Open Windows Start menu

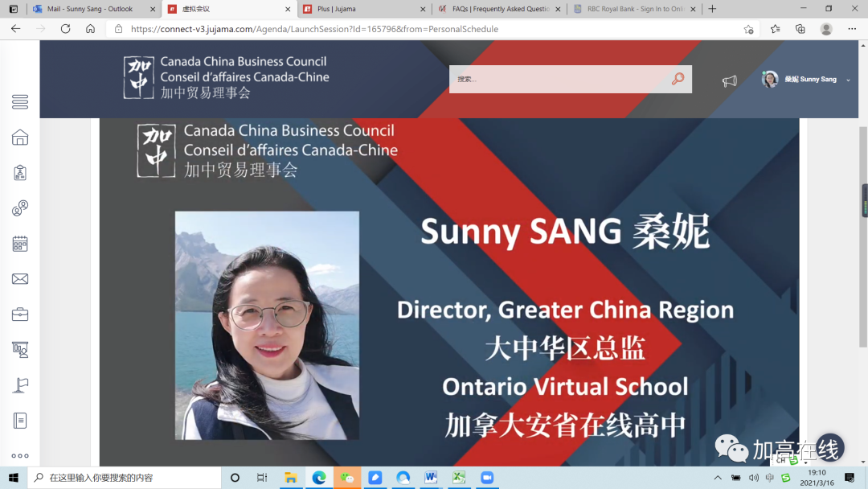14,478
